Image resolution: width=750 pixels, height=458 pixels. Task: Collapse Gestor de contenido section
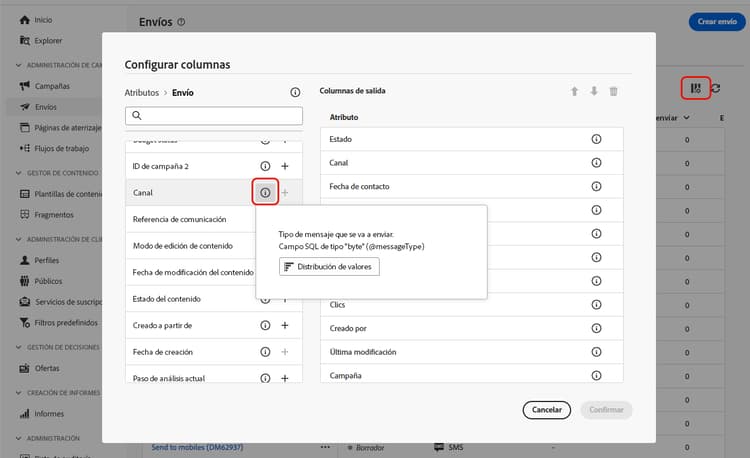point(19,173)
